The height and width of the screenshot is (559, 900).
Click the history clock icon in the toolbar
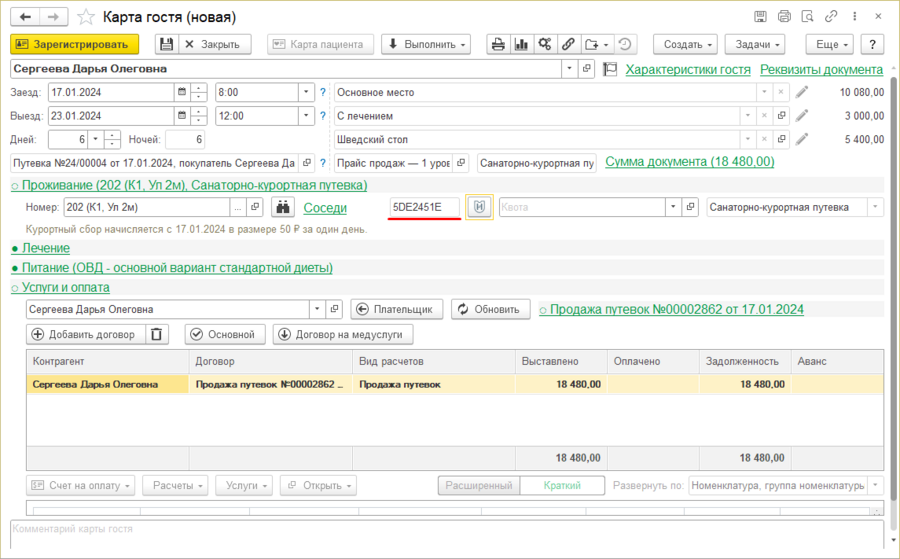point(625,44)
